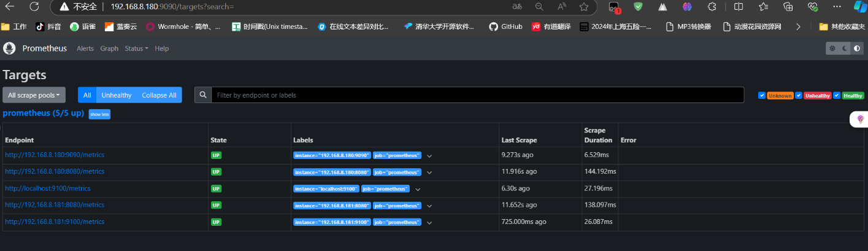Select the All filter tab

[87, 95]
